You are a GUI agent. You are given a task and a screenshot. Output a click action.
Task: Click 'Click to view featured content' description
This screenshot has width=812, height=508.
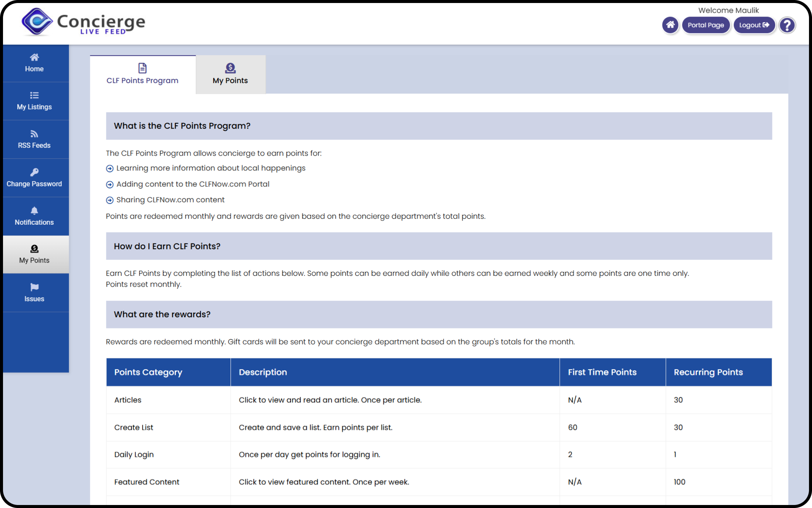pos(324,482)
